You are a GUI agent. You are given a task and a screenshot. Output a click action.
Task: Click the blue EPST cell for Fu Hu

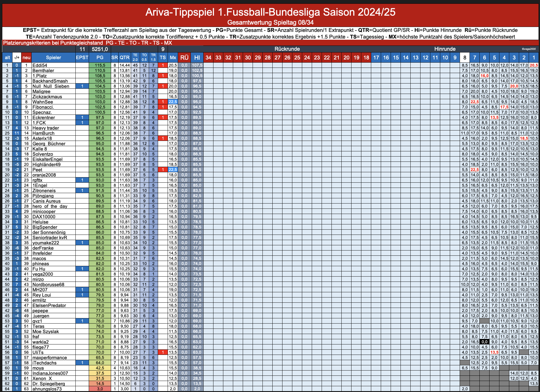82,269
